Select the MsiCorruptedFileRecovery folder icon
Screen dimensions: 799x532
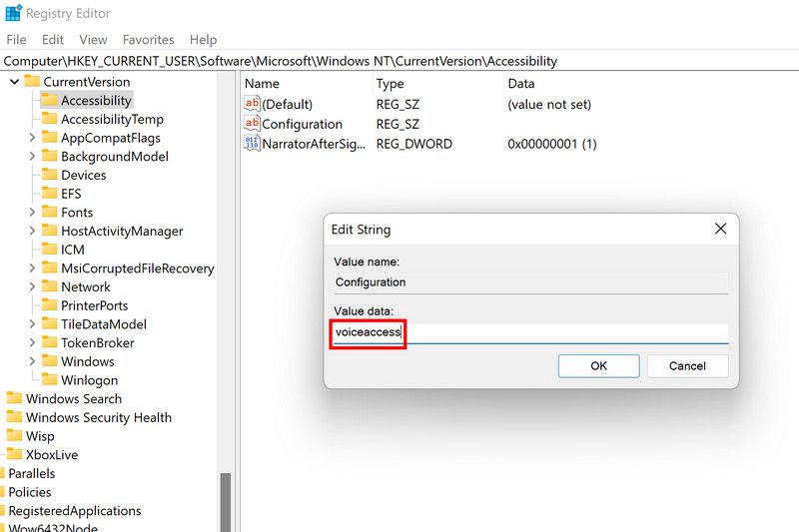point(49,267)
